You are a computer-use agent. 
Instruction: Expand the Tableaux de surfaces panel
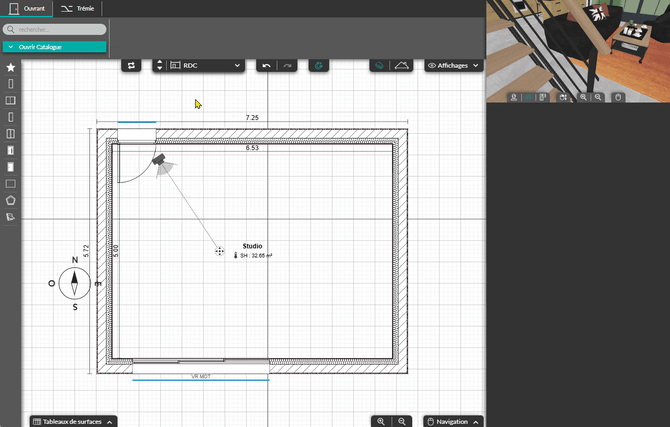[x=73, y=421]
